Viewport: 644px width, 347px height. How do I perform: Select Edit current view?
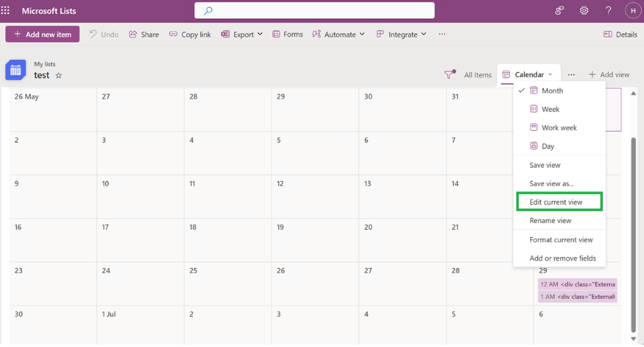(x=559, y=202)
